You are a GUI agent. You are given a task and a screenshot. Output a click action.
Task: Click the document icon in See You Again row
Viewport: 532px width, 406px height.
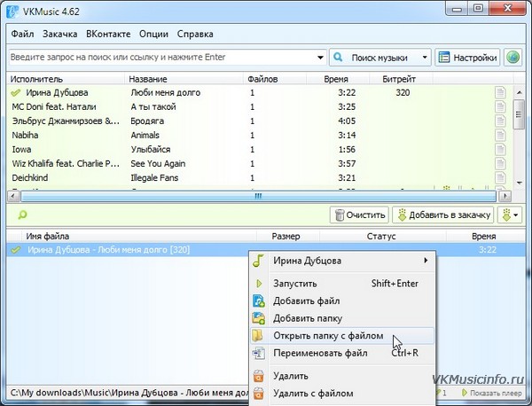500,163
